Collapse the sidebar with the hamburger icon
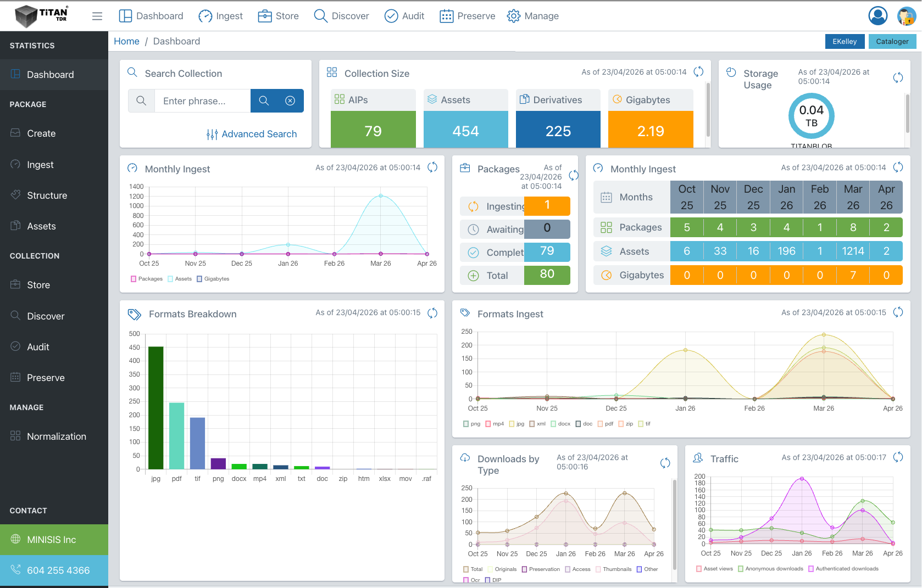 [x=97, y=16]
